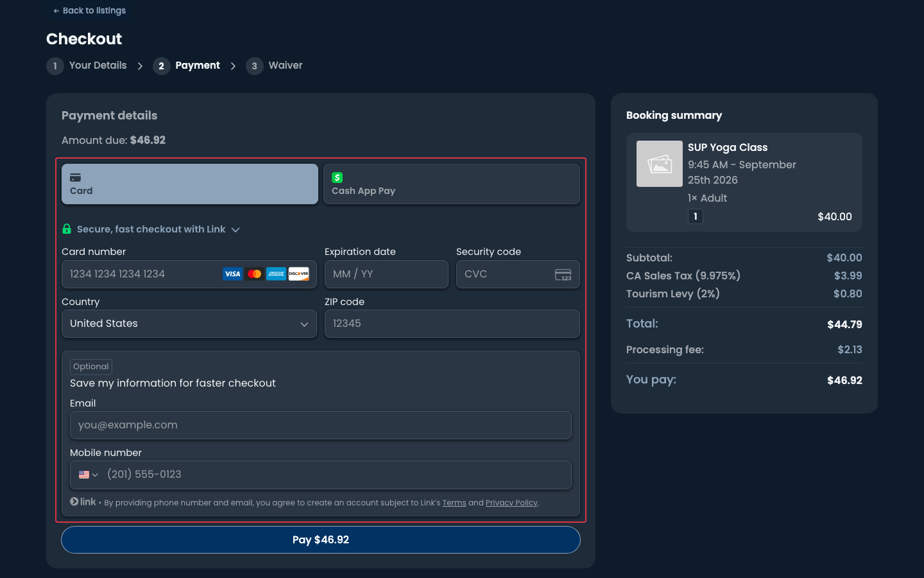Focus the Email input field

coord(321,425)
